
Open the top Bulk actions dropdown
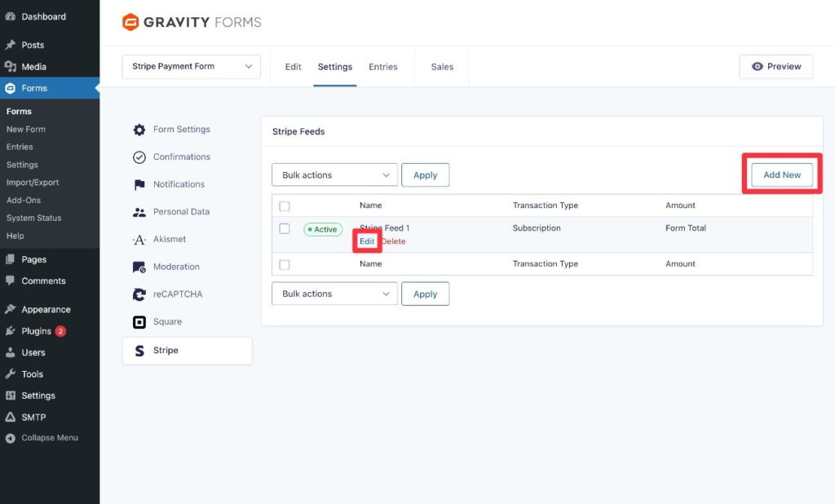click(334, 175)
